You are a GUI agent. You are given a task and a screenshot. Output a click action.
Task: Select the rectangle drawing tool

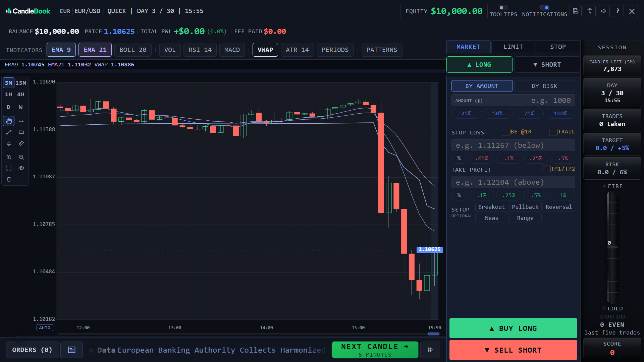pos(21,132)
